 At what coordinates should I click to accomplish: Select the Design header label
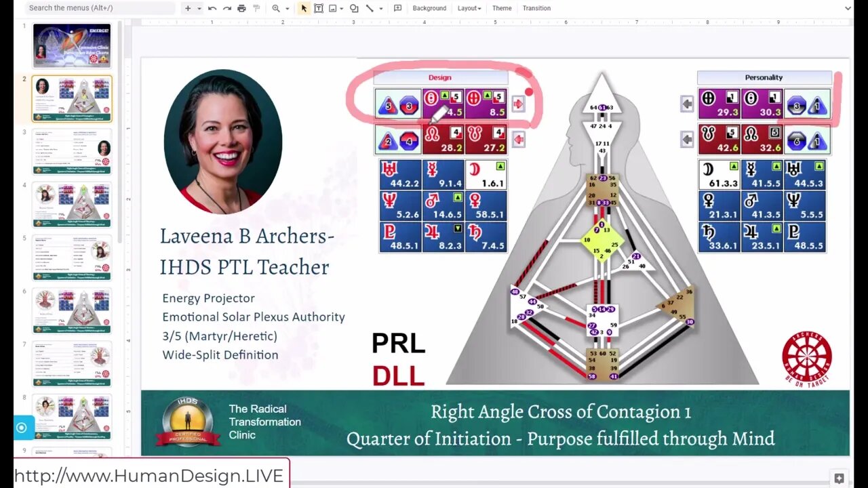439,77
